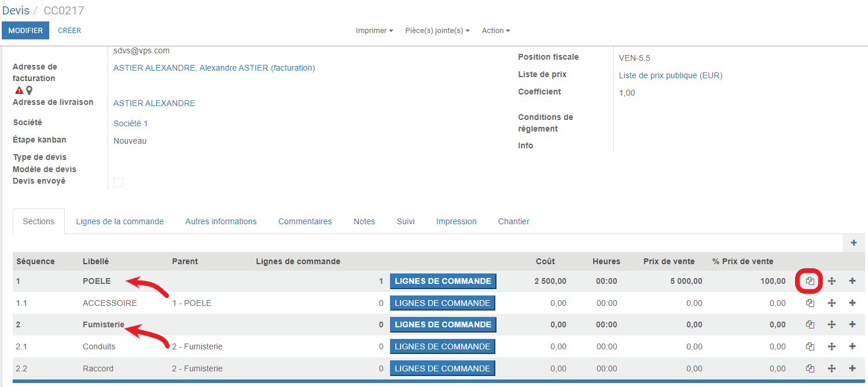
Task: Select Fumisterie label cell
Action: pos(104,324)
